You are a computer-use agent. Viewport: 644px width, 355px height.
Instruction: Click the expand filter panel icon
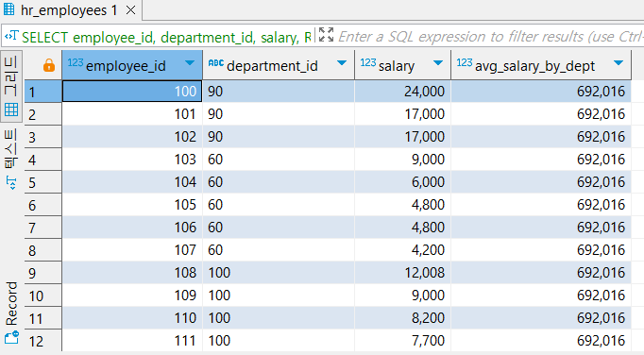326,35
